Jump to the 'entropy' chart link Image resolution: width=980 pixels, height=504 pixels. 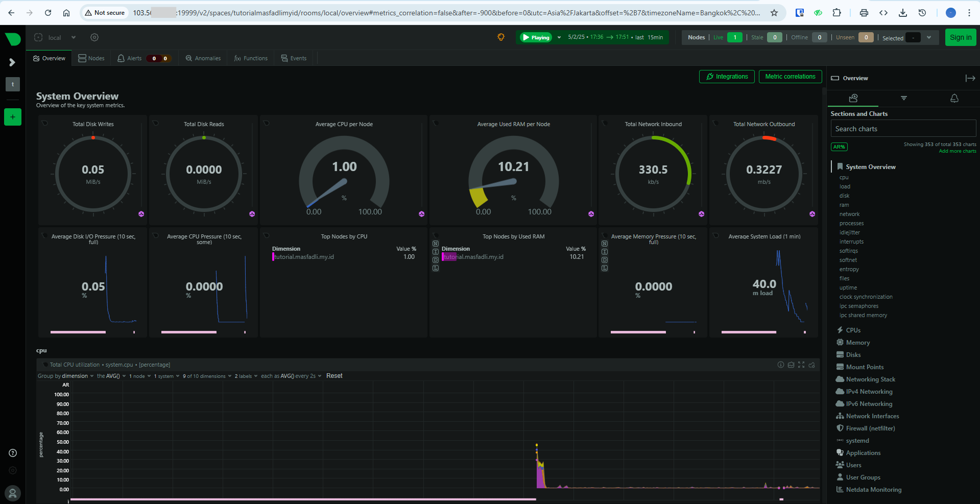(849, 270)
